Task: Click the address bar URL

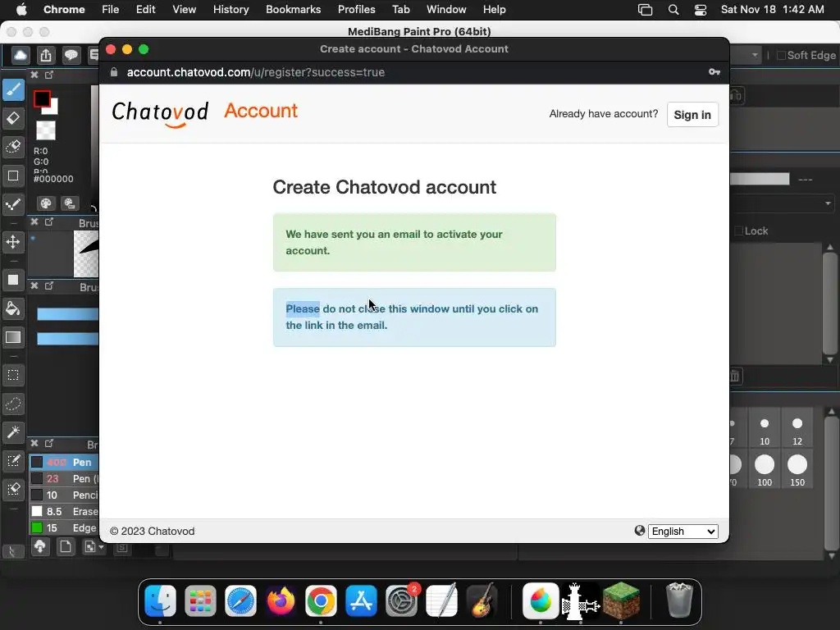Action: 256,72
